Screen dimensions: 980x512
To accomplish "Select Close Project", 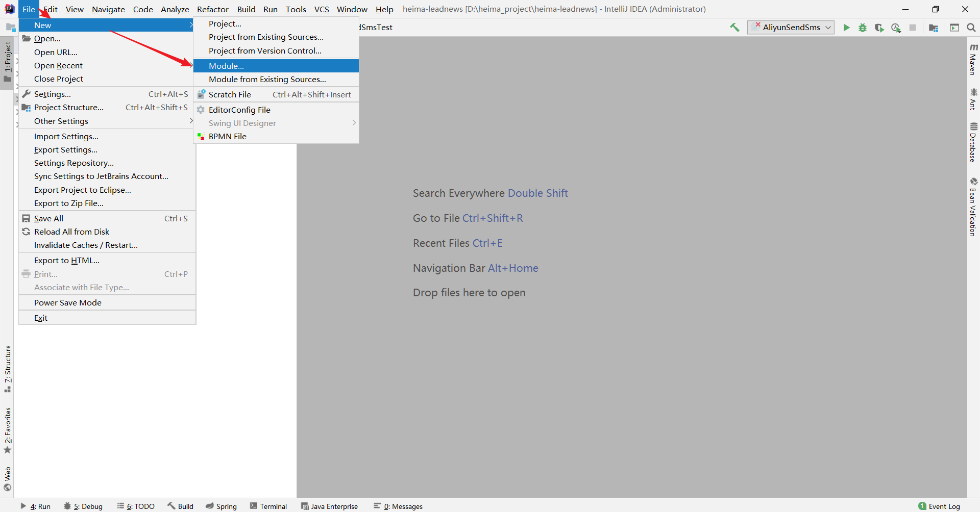I will coord(106,79).
